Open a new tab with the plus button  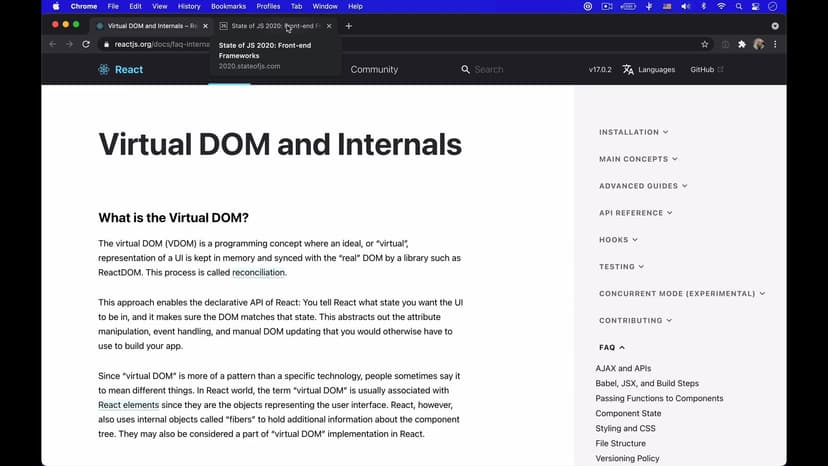point(348,26)
